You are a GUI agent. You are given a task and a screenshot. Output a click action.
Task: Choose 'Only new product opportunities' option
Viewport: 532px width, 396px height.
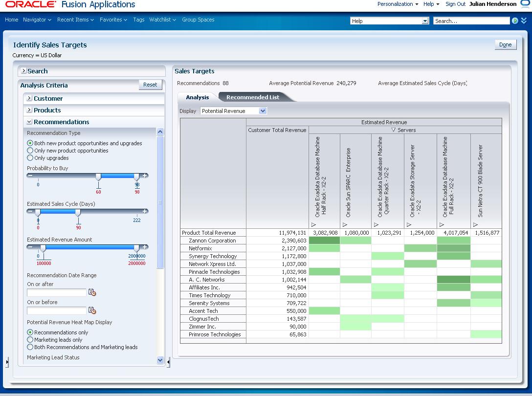tap(30, 151)
